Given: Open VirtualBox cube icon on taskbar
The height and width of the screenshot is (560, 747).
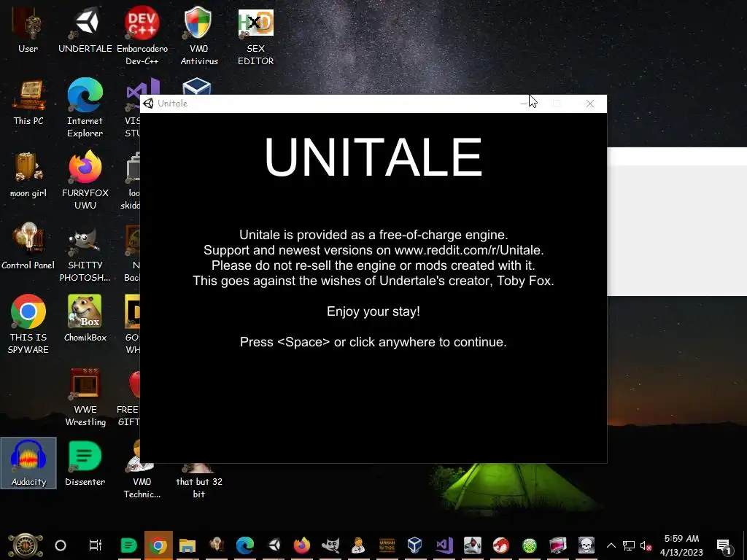Looking at the screenshot, I should tap(415, 545).
